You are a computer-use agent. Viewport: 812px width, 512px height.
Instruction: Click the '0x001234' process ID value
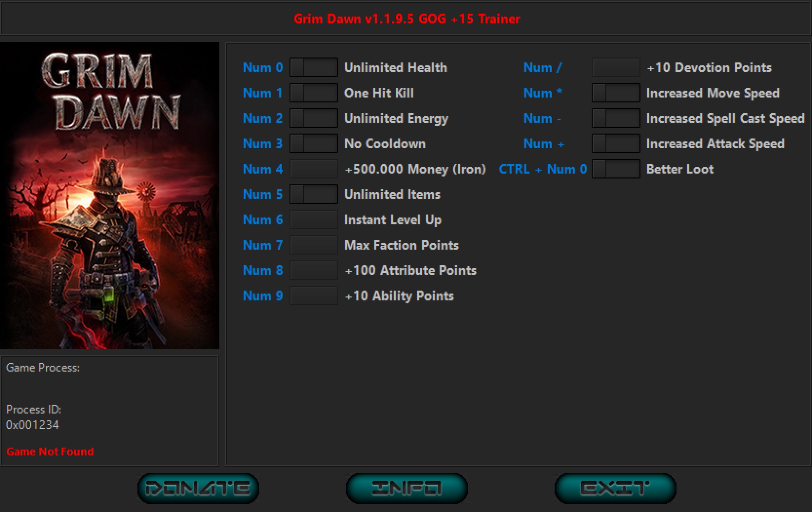[x=32, y=425]
